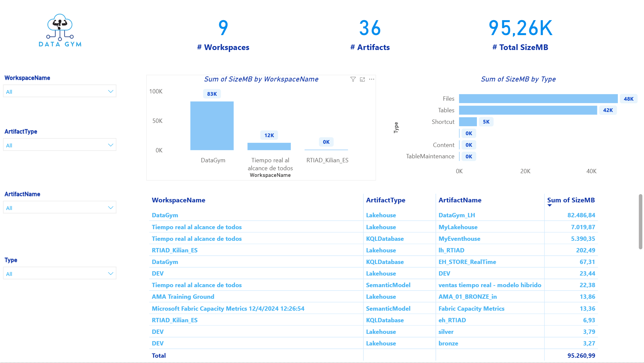Image resolution: width=644 pixels, height=363 pixels.
Task: Click the Tables bar in Type chart
Action: pos(528,110)
